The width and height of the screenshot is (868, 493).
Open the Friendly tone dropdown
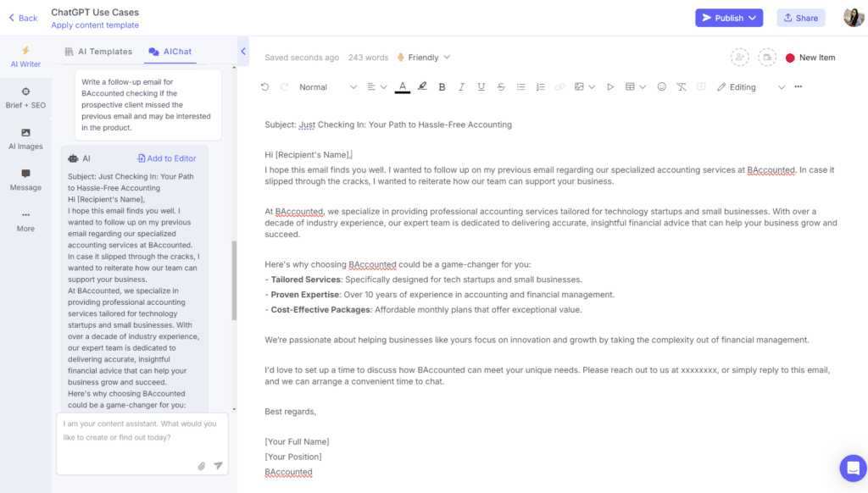pyautogui.click(x=424, y=58)
